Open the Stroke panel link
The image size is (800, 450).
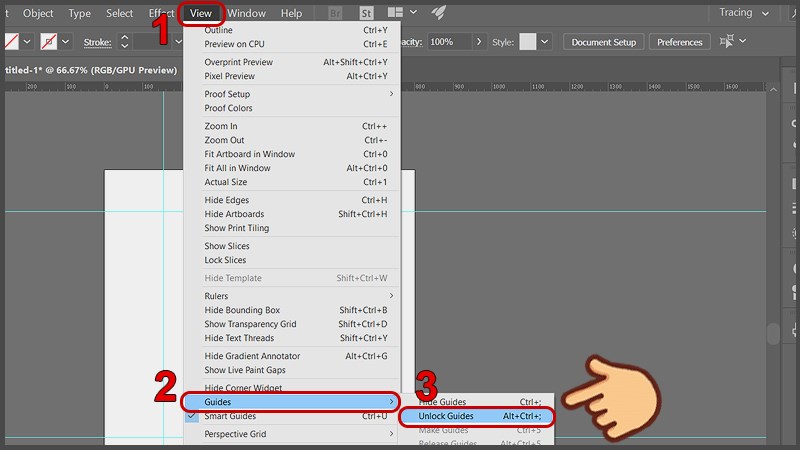click(97, 42)
